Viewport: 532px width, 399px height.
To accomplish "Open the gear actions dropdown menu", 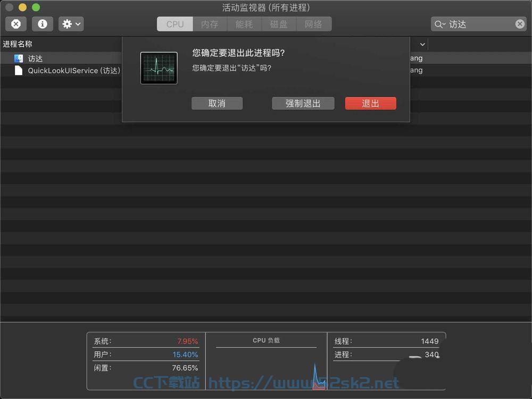I will (x=71, y=24).
